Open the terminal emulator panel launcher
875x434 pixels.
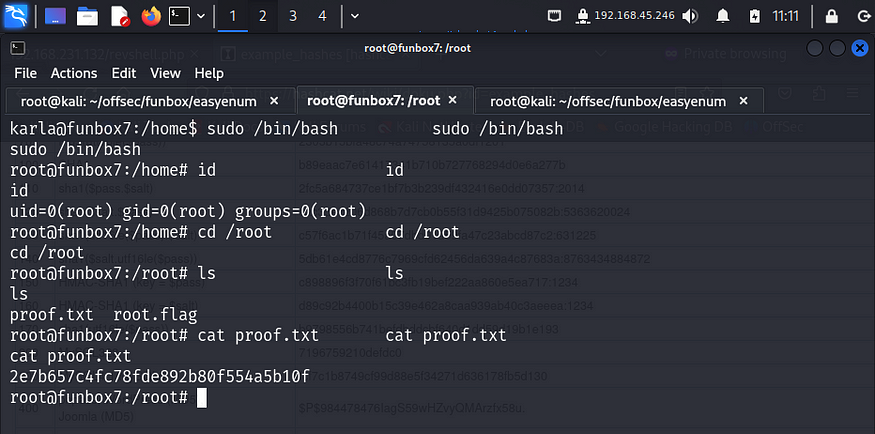179,16
